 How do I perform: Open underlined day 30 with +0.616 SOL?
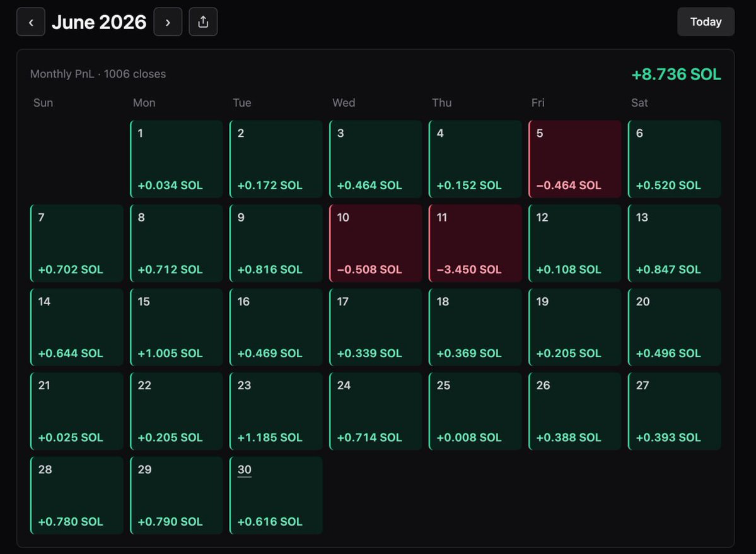click(x=276, y=495)
